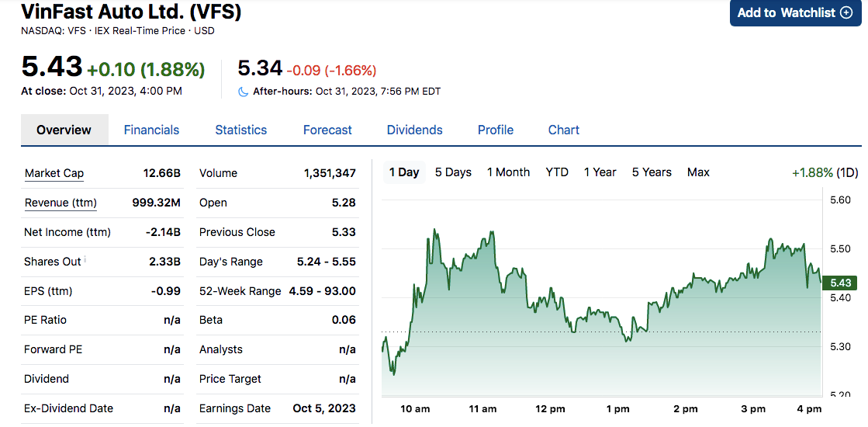Click the 5.43 current price chart label
This screenshot has height=427, width=868.
[839, 283]
